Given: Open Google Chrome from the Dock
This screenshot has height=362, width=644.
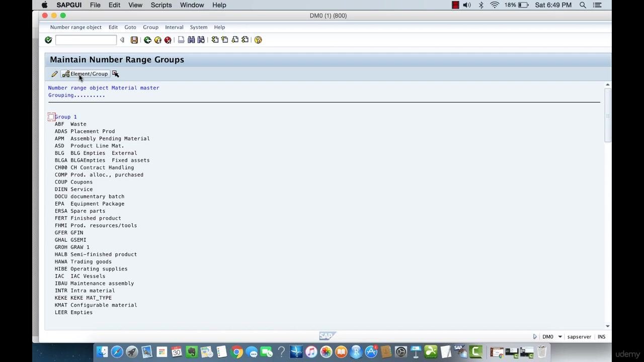Looking at the screenshot, I should click(x=236, y=352).
